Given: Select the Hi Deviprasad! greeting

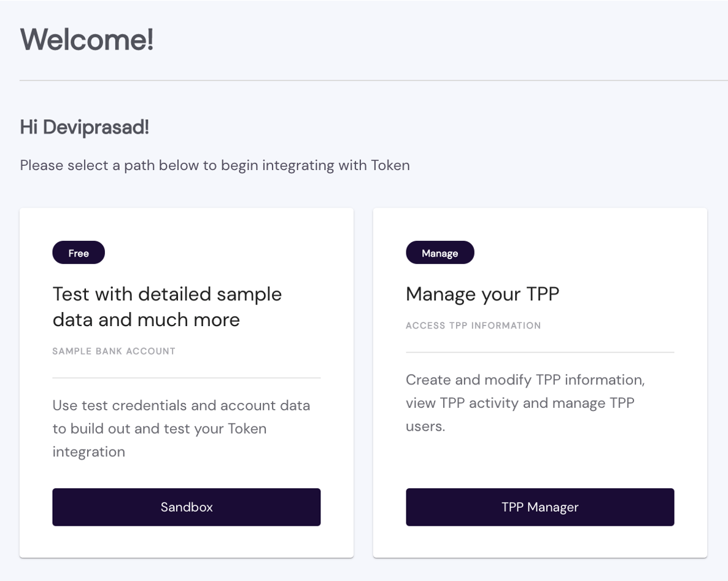Looking at the screenshot, I should tap(84, 128).
